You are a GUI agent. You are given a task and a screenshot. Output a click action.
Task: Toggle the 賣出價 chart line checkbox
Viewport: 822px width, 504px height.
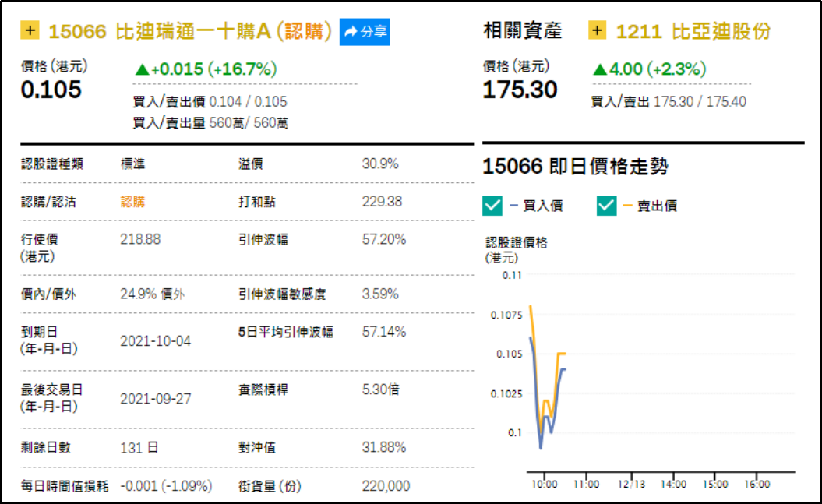pos(606,206)
